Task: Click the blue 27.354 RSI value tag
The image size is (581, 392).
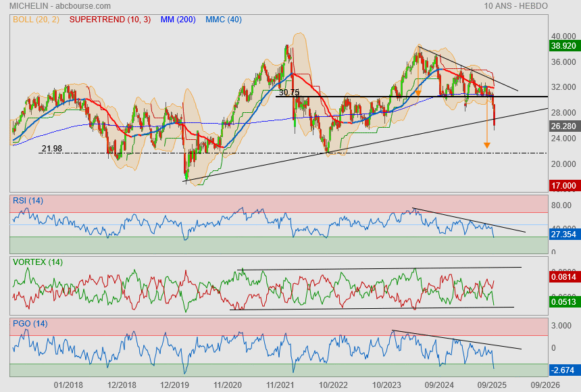Action: pyautogui.click(x=563, y=233)
